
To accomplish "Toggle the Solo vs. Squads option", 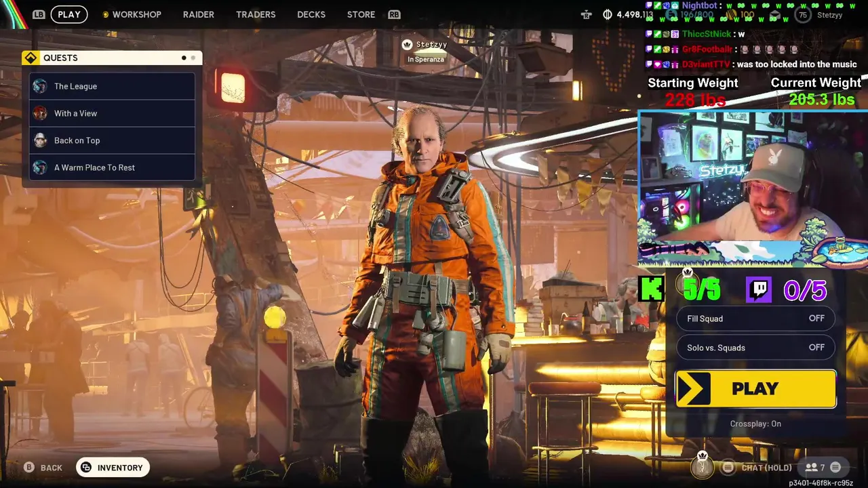I will click(x=755, y=348).
